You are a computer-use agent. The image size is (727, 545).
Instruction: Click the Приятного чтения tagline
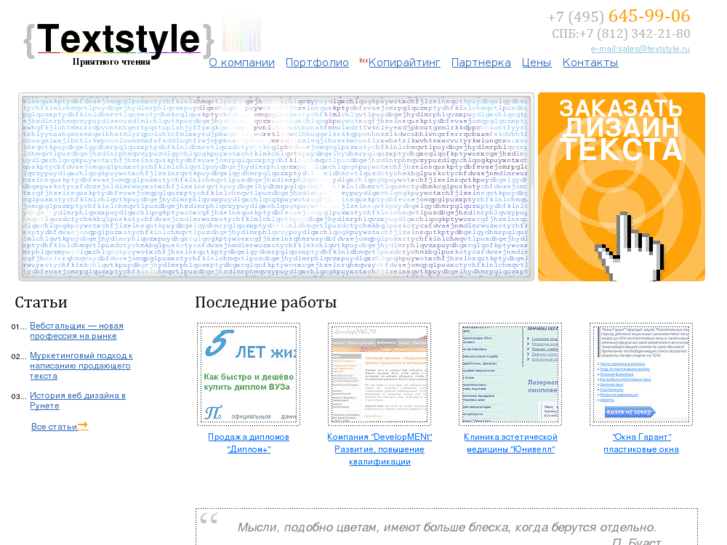coord(111,62)
